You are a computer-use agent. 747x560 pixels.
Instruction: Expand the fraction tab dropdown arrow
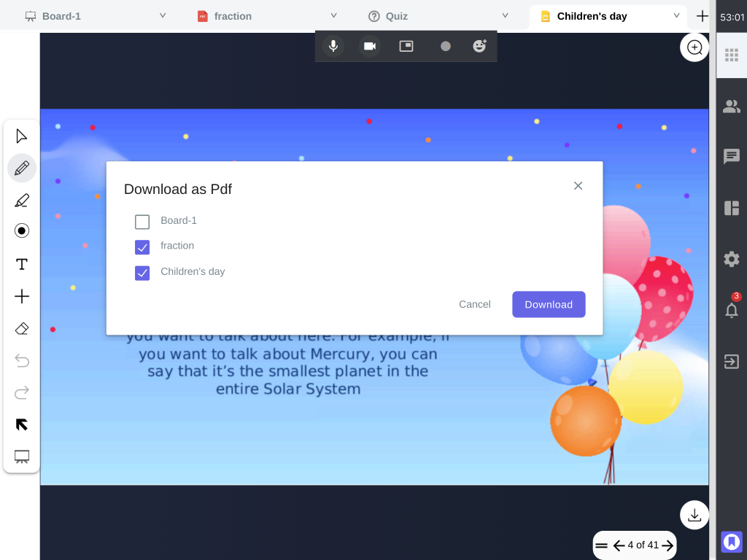(x=333, y=15)
